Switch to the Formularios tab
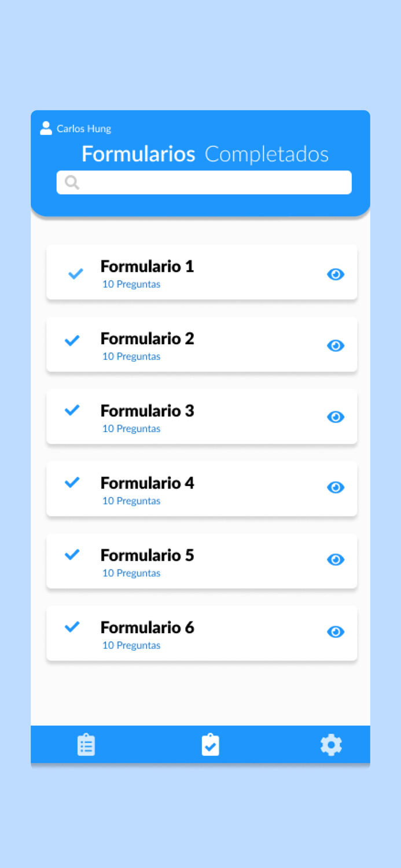 point(138,154)
